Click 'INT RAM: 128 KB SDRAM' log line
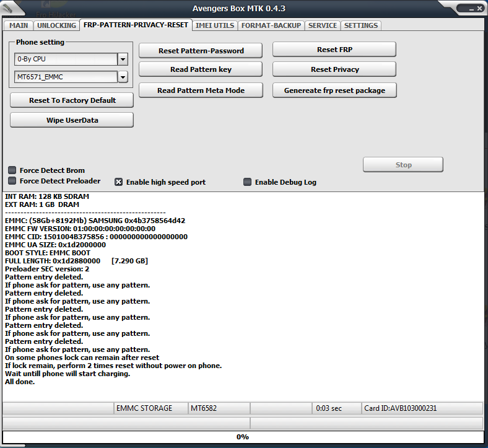 (47, 196)
